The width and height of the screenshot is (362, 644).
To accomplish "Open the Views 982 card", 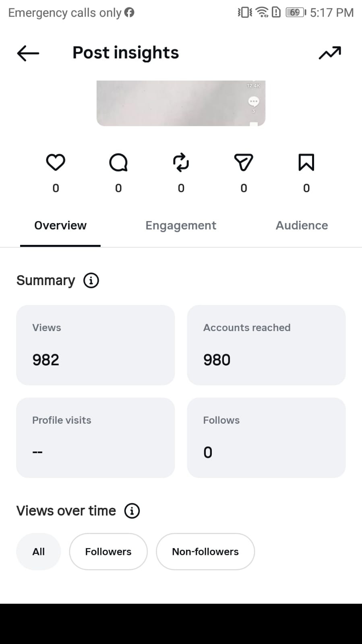I will pyautogui.click(x=95, y=345).
